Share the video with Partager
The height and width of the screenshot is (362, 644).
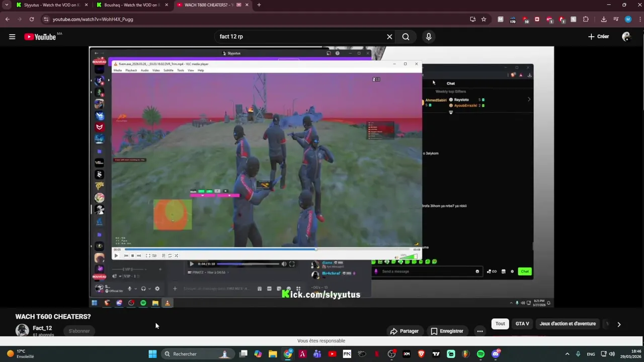click(405, 331)
